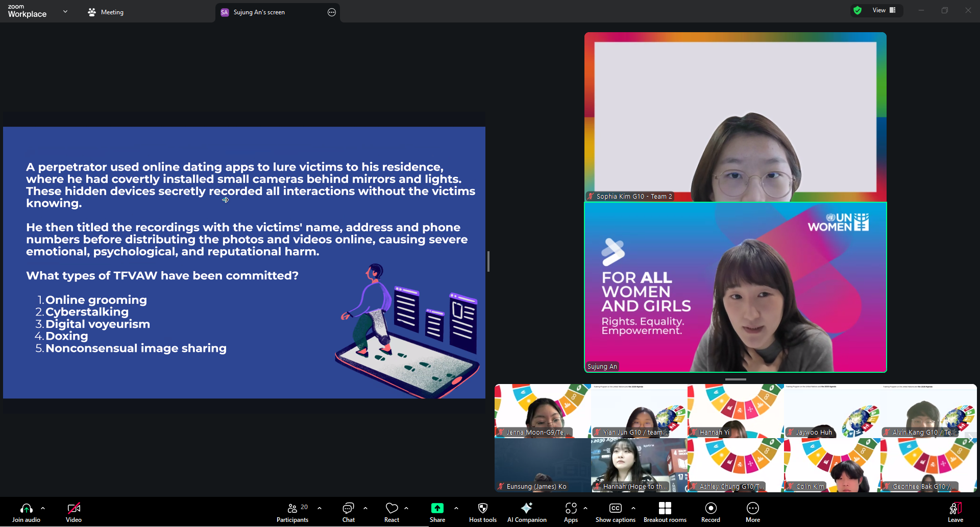980x527 pixels.
Task: Select Sujung An's video tile
Action: click(736, 288)
